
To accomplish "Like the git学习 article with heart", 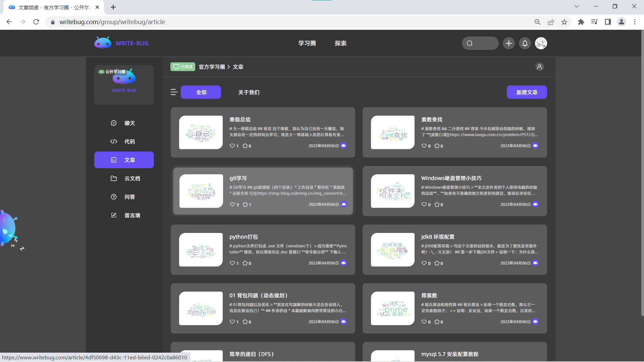I will [232, 204].
